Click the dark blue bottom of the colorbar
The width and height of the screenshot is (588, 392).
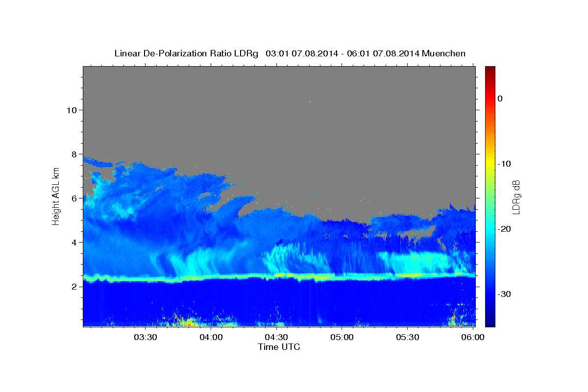[490, 321]
